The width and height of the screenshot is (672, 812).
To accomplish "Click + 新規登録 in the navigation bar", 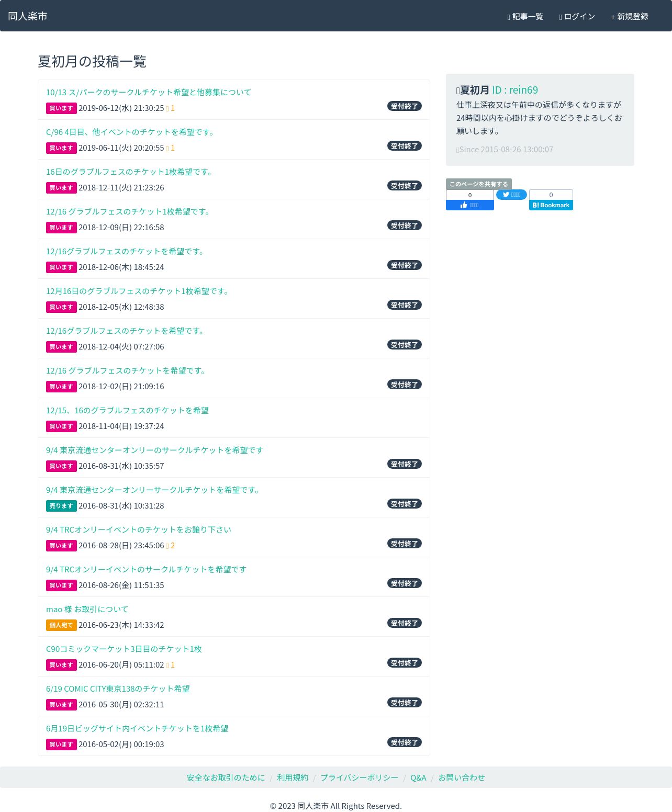I will tap(629, 16).
